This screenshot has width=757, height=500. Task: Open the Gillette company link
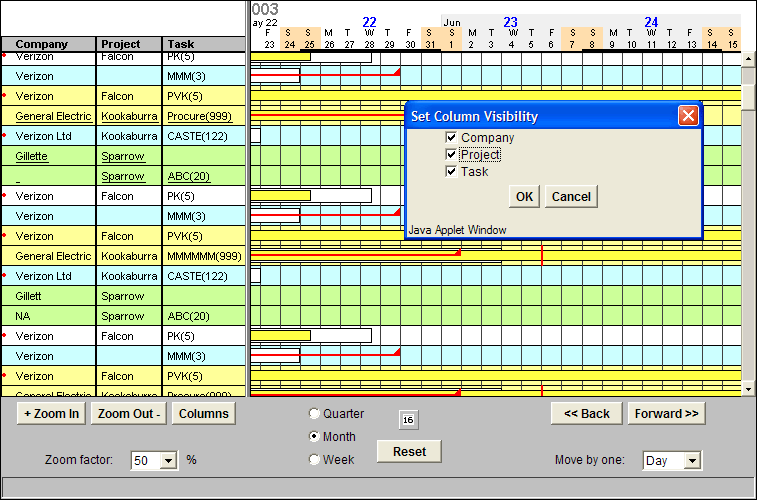31,156
